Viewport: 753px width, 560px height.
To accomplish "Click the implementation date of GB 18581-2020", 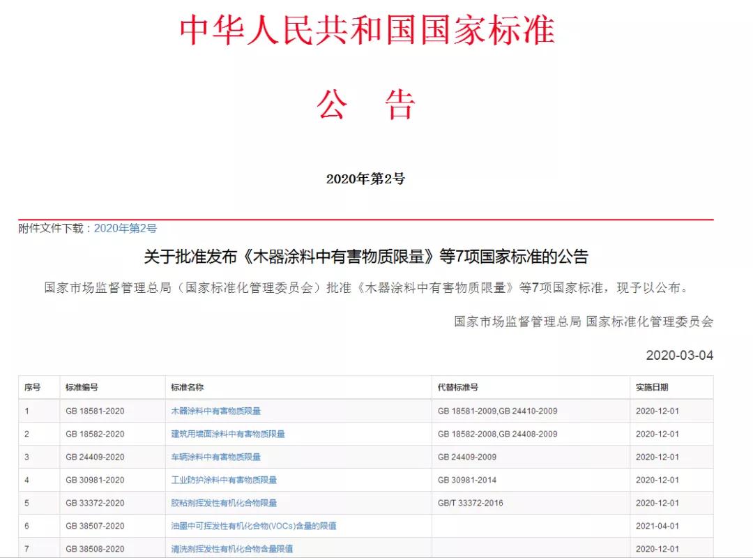I will 657,411.
